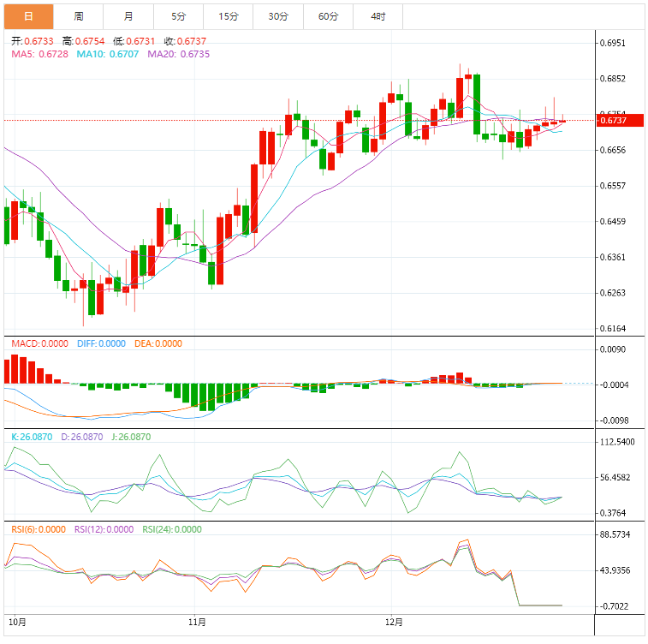Click the DEA:0.0000 indicator label

158,343
